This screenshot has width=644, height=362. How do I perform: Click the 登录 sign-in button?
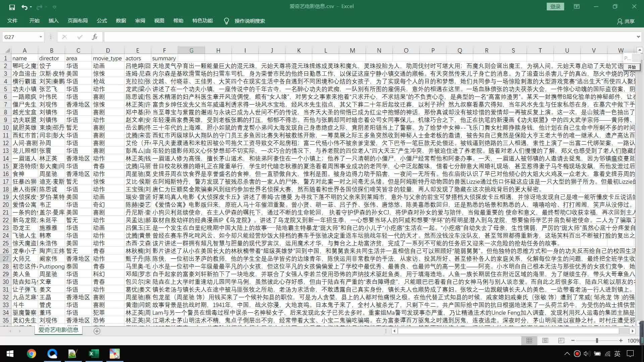click(555, 6)
